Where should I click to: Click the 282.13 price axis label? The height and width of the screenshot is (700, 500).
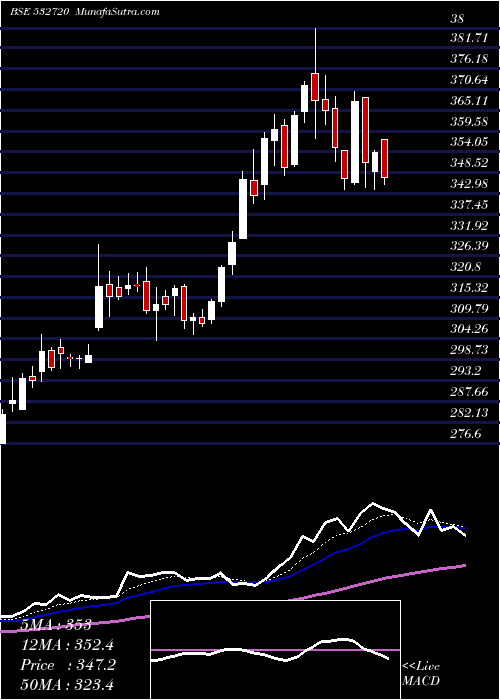(469, 413)
